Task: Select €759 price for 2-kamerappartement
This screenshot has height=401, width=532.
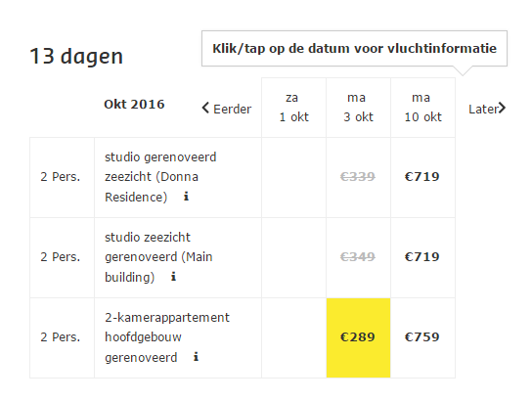Action: point(422,336)
